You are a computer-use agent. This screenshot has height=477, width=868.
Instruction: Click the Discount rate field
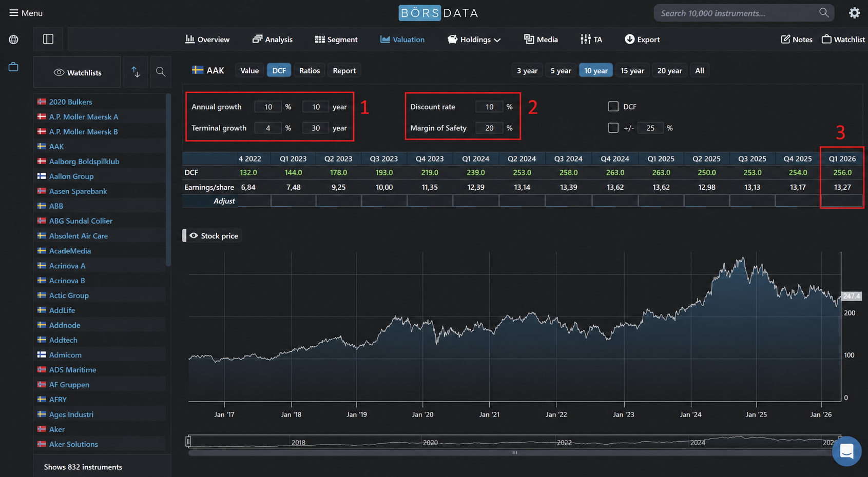coord(489,107)
